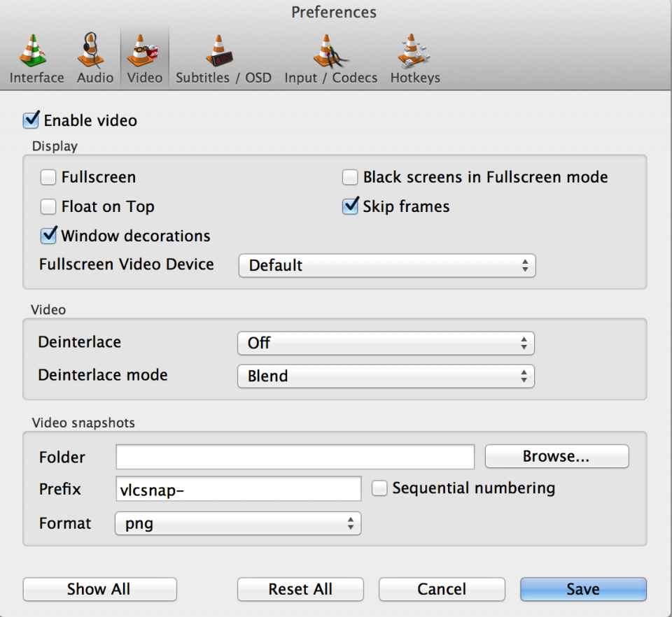
Task: Enable Sequential numbering for snapshots
Action: pos(379,488)
